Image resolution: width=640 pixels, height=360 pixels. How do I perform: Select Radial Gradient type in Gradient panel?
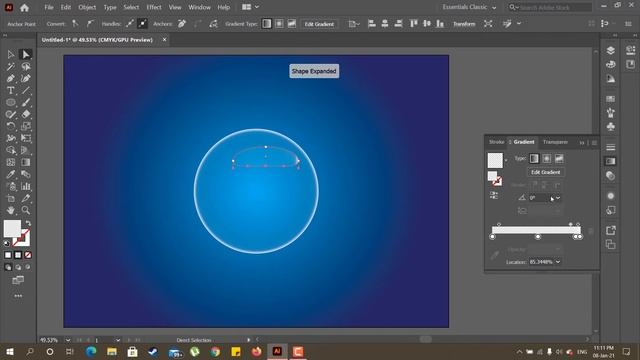point(547,158)
